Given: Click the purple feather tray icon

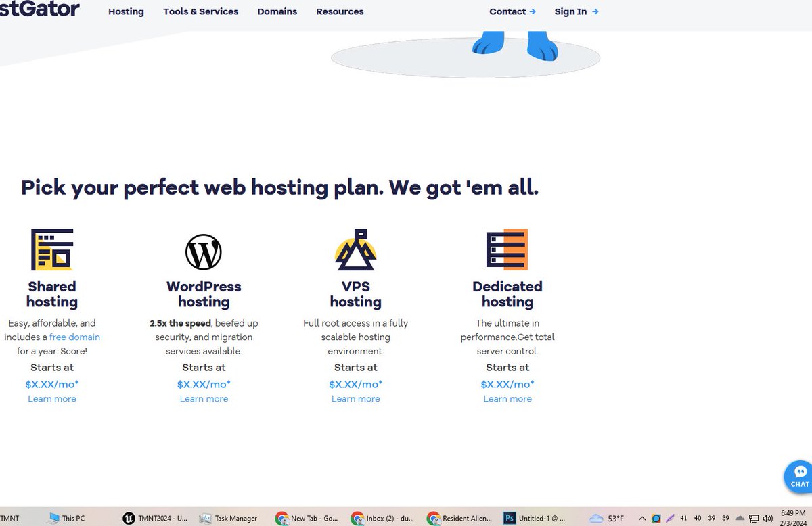Looking at the screenshot, I should (670, 519).
